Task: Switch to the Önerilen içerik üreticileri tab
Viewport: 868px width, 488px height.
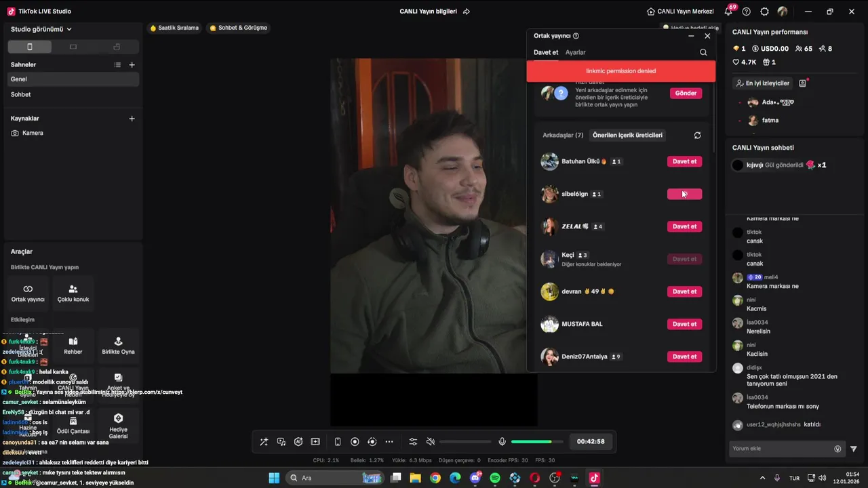Action: click(x=627, y=135)
